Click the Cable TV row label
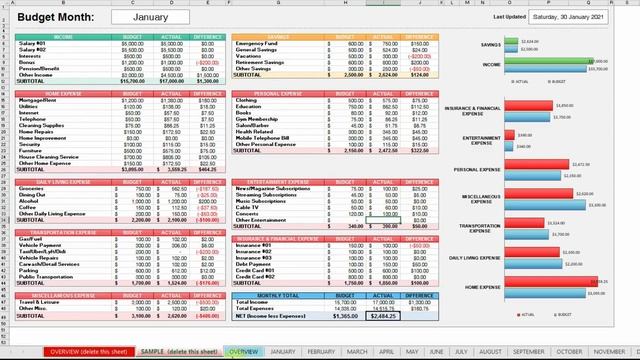 coord(247,207)
